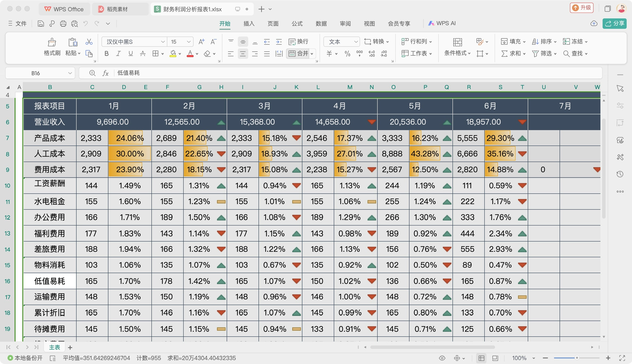Toggle bold formatting

pos(107,53)
